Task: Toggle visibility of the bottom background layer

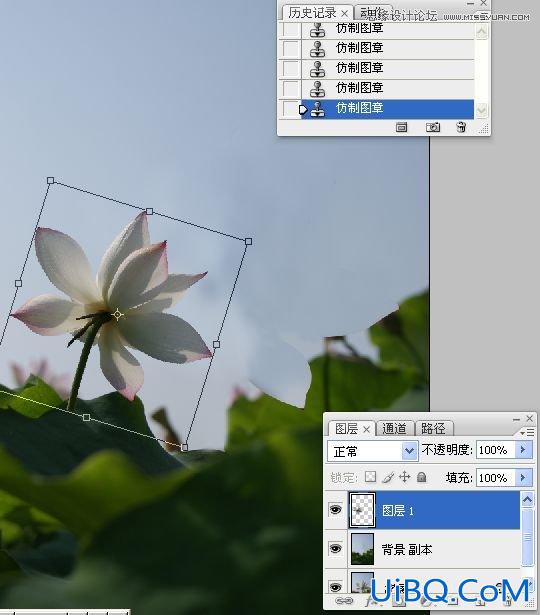Action: click(x=335, y=587)
